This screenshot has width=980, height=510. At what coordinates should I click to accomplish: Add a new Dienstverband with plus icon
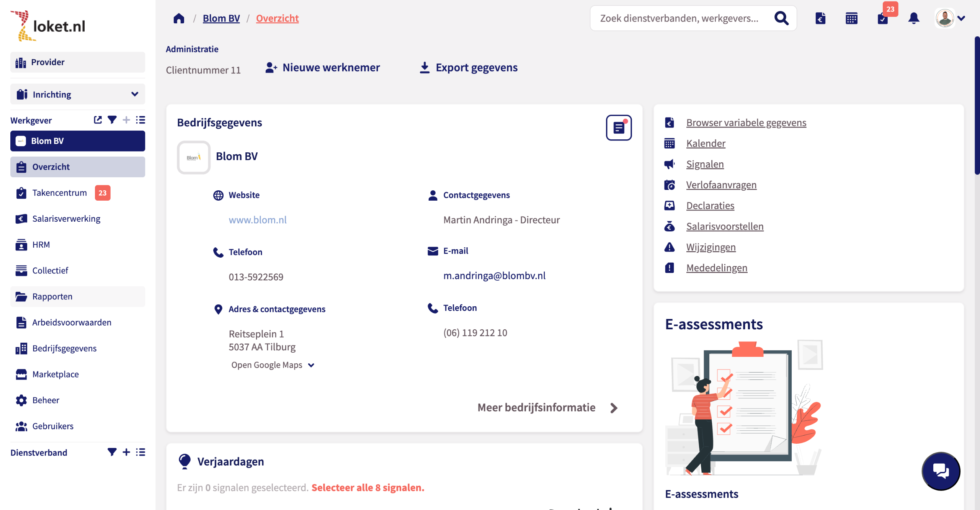tap(126, 452)
